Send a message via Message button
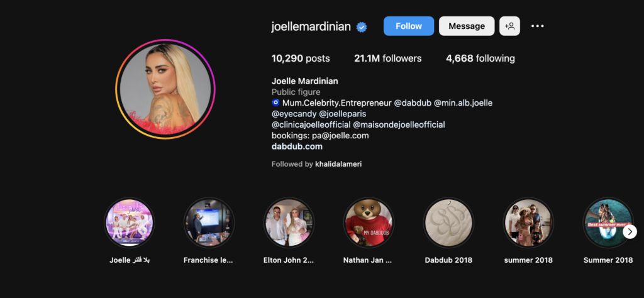 [x=467, y=26]
